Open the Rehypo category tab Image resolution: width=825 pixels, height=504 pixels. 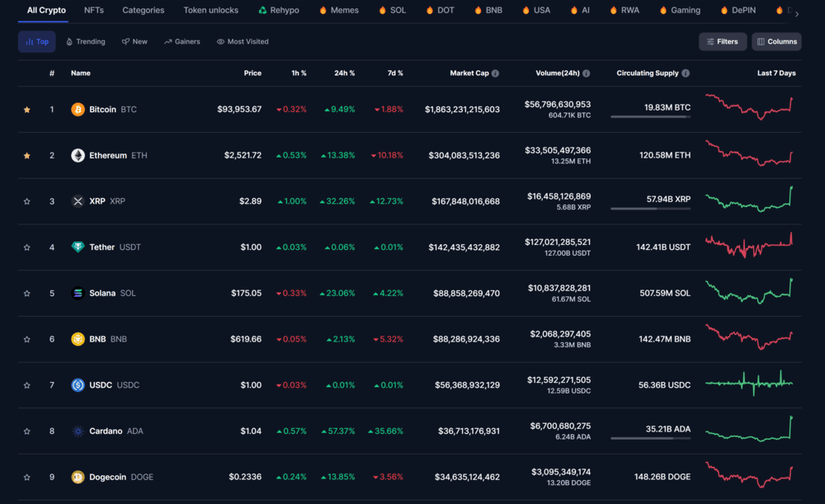[x=278, y=10]
